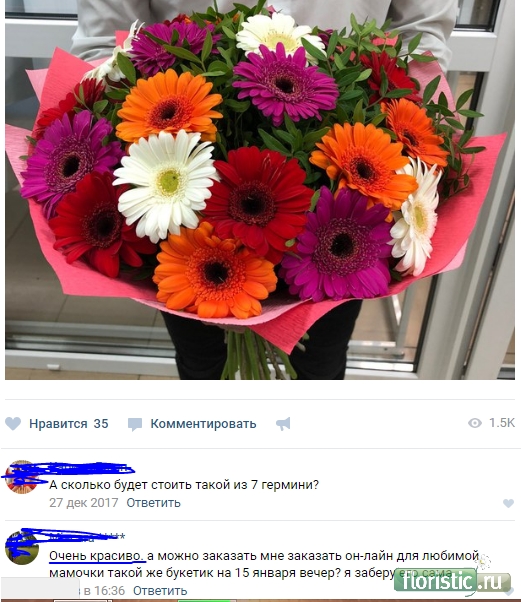Open the second commenter's avatar
This screenshot has width=521, height=602.
click(x=22, y=548)
